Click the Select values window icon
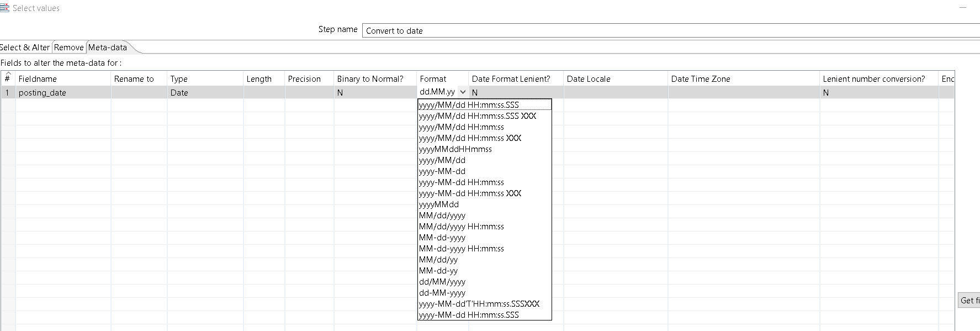This screenshot has width=980, height=331. 5,8
